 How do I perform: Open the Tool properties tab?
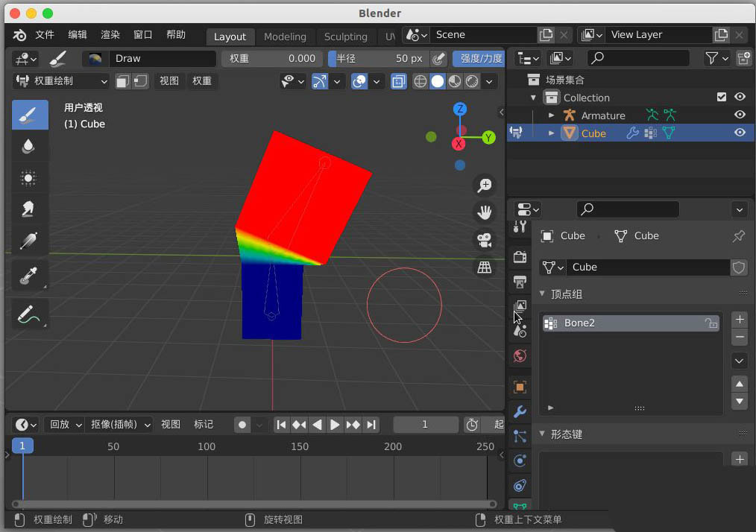520,227
